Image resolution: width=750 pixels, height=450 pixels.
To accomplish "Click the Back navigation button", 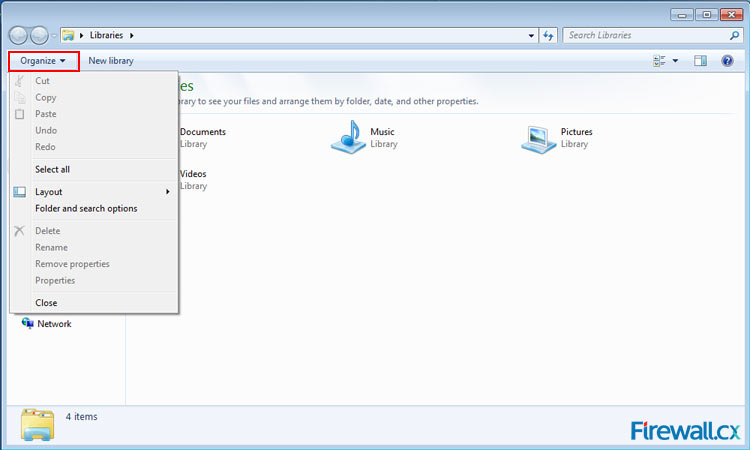I will pos(18,35).
